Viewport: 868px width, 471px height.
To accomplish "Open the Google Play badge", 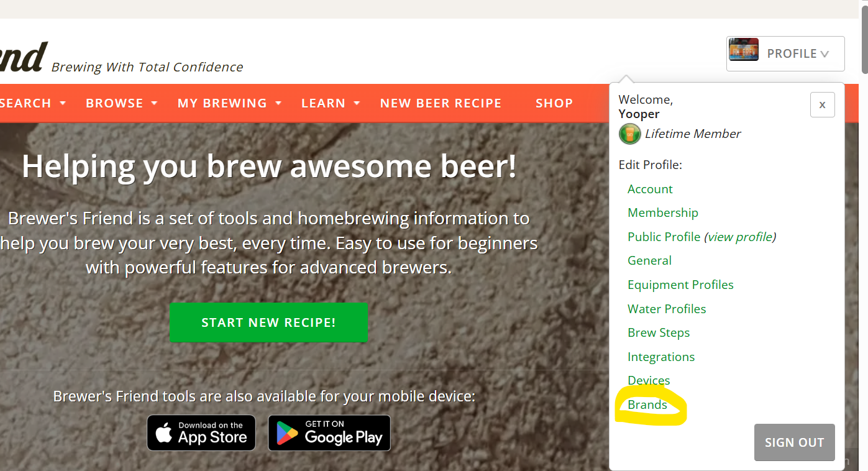I will click(x=329, y=432).
